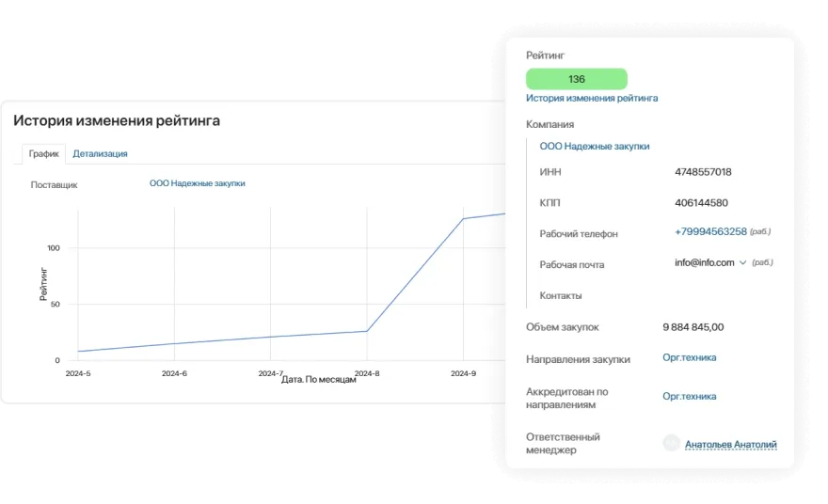This screenshot has width=828, height=504.
Task: Click the Объем закупок value 9 884 845,00
Action: pyautogui.click(x=693, y=327)
